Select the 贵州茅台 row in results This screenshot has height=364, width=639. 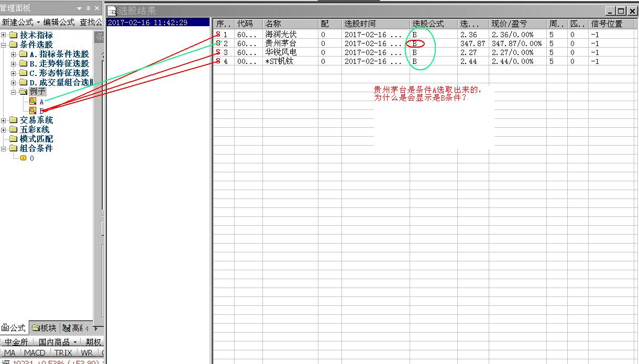click(x=280, y=43)
